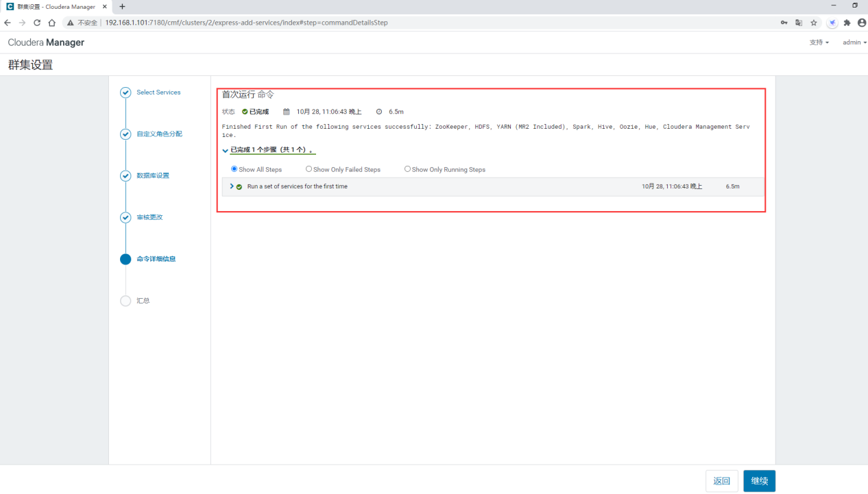Click the 首次运行 命令 heading

248,95
